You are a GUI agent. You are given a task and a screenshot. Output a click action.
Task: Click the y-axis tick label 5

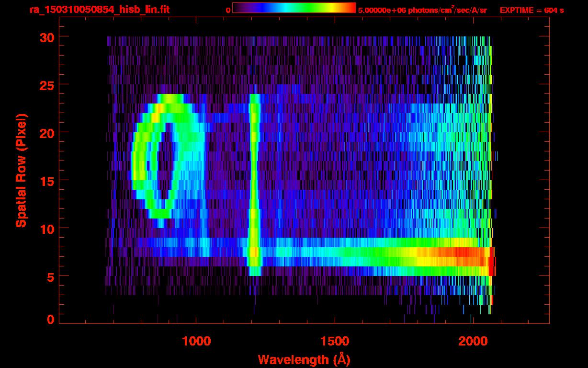51,276
